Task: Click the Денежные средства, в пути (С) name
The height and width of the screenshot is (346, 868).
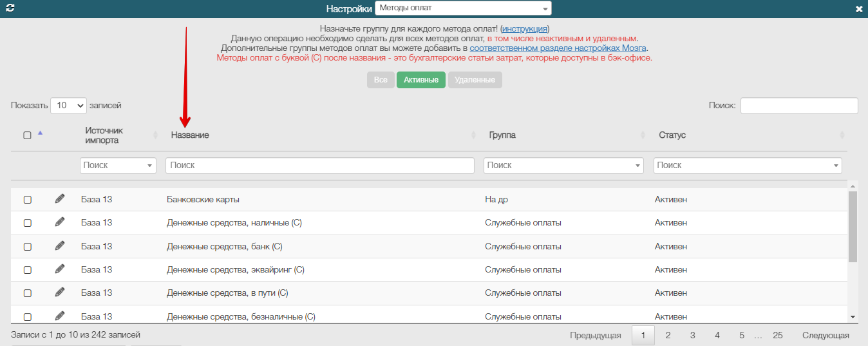Action: (x=227, y=293)
